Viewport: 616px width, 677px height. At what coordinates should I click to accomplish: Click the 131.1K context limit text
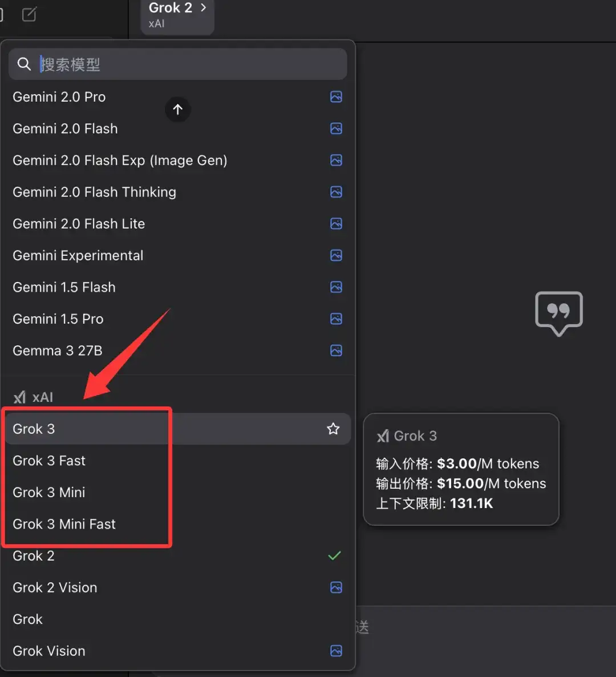click(472, 503)
